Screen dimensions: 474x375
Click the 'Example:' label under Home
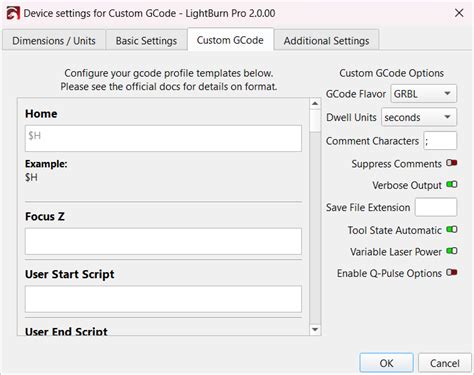pyautogui.click(x=46, y=164)
